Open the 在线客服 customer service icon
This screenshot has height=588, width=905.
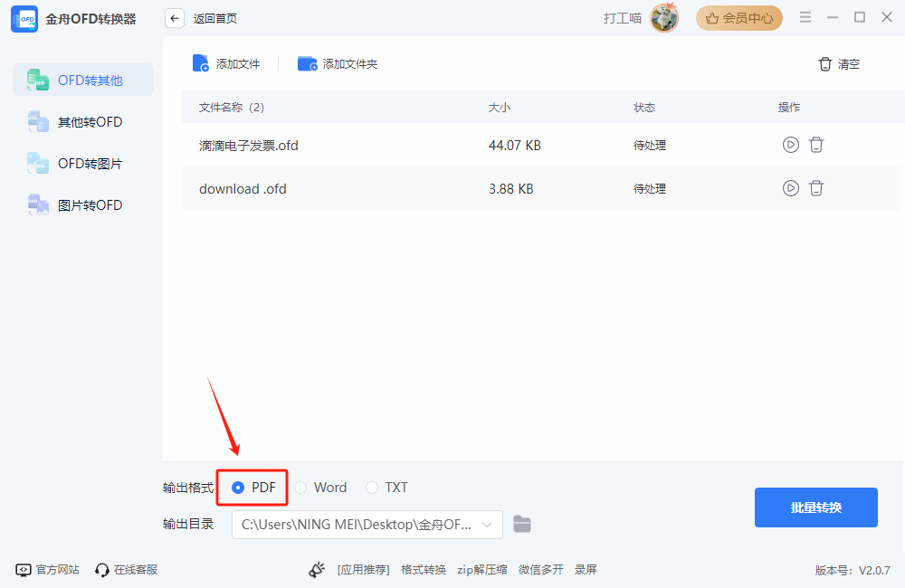(100, 569)
